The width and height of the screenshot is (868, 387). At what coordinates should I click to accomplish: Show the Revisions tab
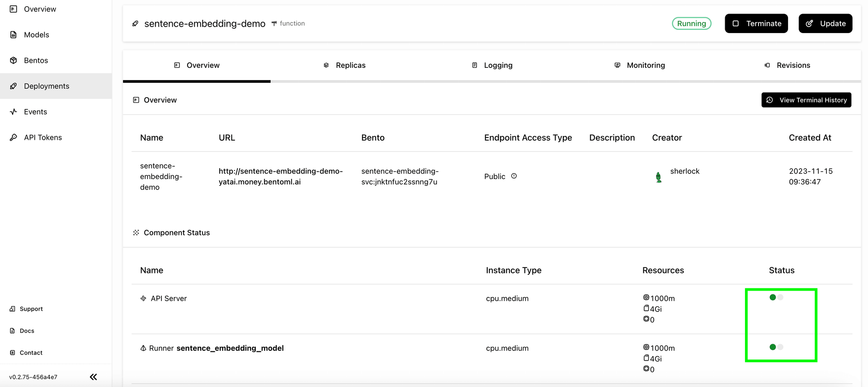pos(787,66)
